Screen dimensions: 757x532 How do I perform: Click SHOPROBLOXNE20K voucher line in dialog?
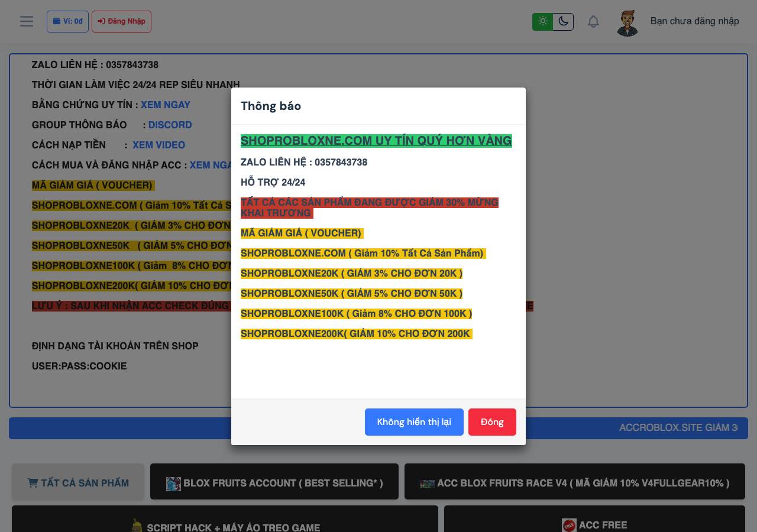352,273
